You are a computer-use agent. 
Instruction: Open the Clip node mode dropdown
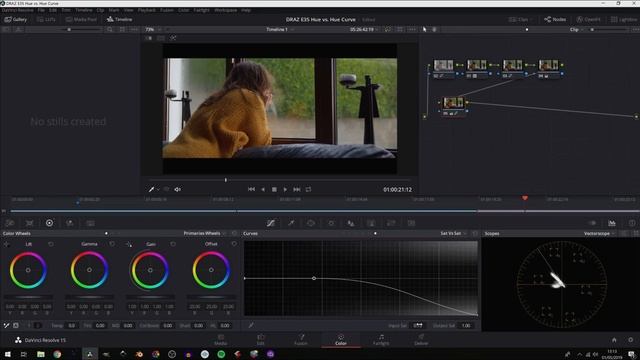pos(576,29)
